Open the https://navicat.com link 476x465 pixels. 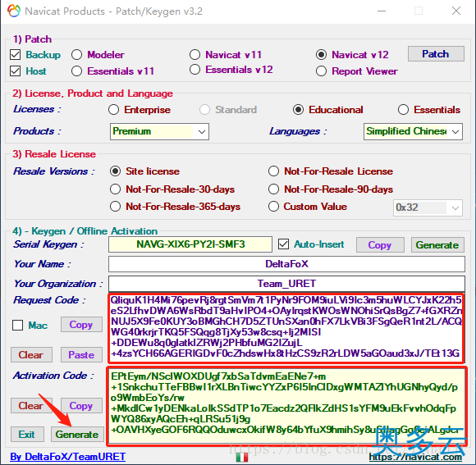[x=415, y=457]
